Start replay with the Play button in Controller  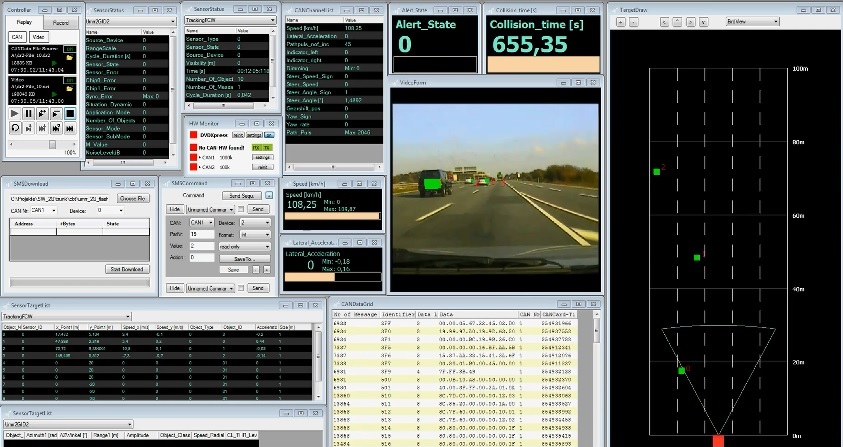point(15,113)
